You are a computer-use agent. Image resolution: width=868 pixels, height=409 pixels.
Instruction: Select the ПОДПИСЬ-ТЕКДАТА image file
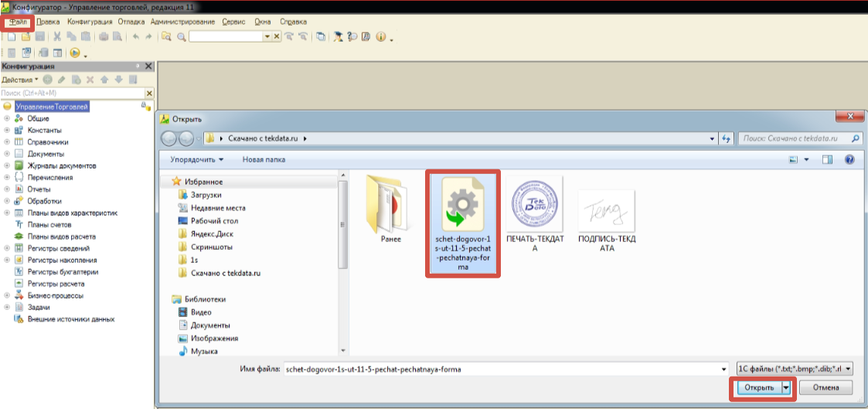tap(607, 221)
